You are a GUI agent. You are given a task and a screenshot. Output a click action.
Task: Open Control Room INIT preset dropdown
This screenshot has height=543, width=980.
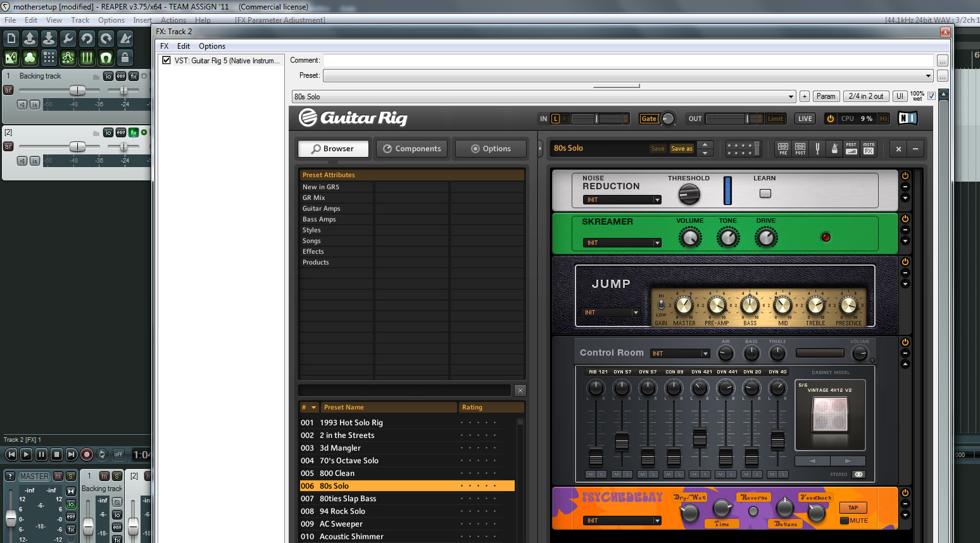pos(680,354)
